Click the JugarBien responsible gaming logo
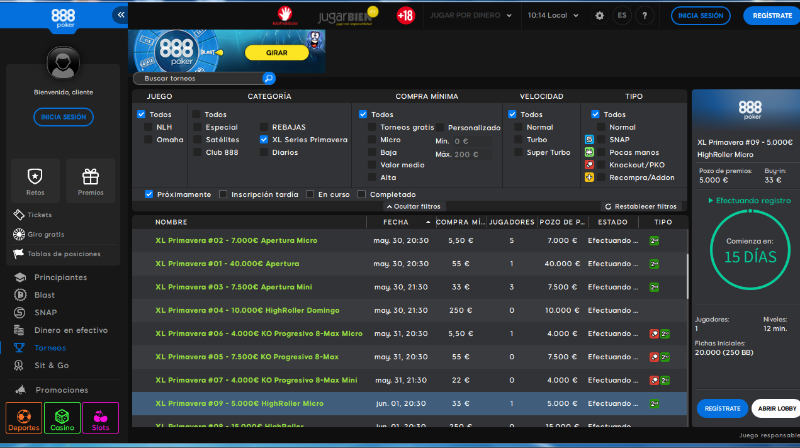Screen dimensions: 800x448 (348, 16)
